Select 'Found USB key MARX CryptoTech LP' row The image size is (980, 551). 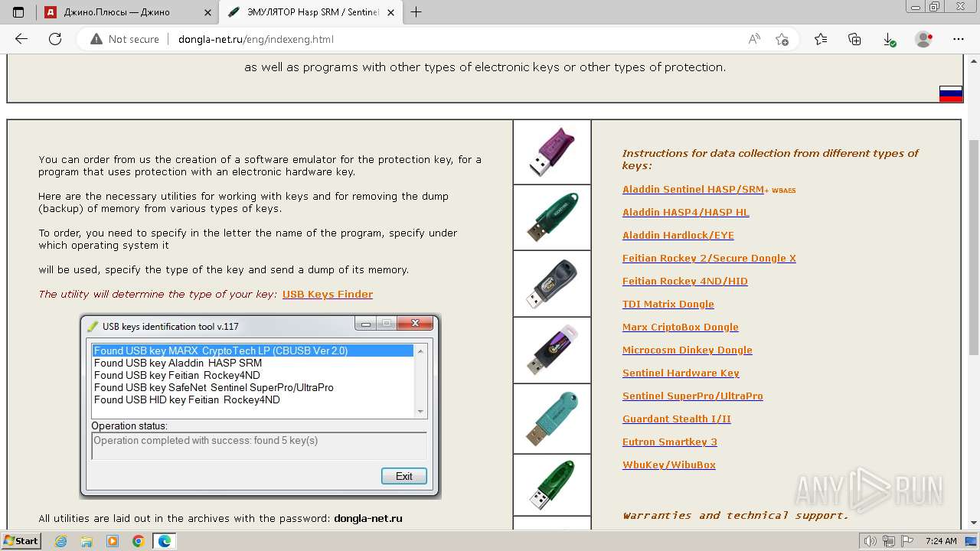pyautogui.click(x=253, y=350)
